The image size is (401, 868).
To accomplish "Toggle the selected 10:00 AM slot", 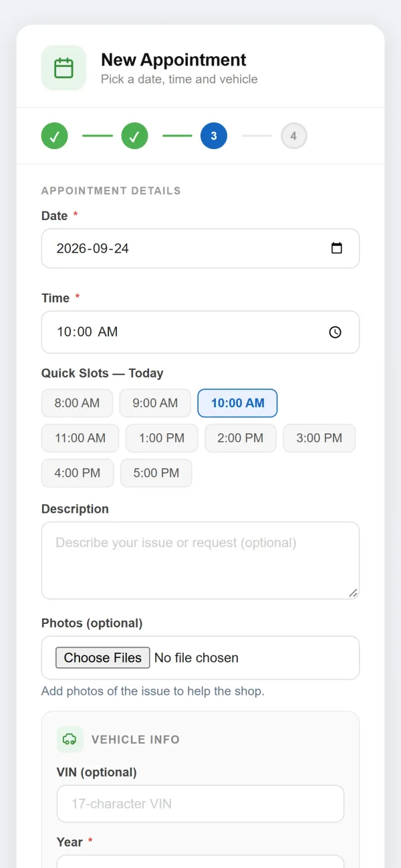I will click(237, 403).
